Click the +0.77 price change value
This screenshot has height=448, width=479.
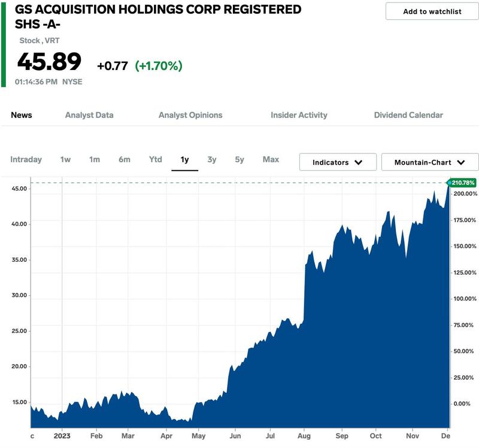(113, 66)
